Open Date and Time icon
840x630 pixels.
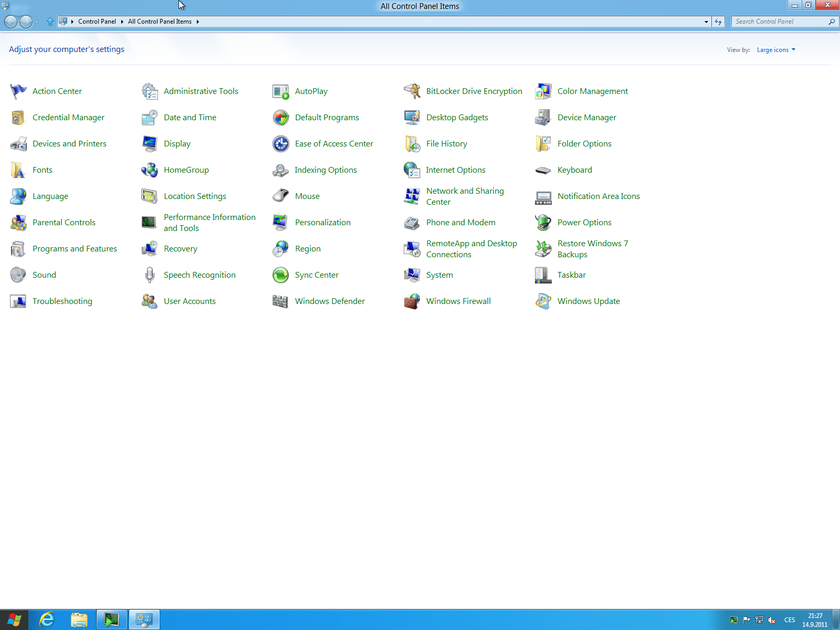pyautogui.click(x=150, y=118)
